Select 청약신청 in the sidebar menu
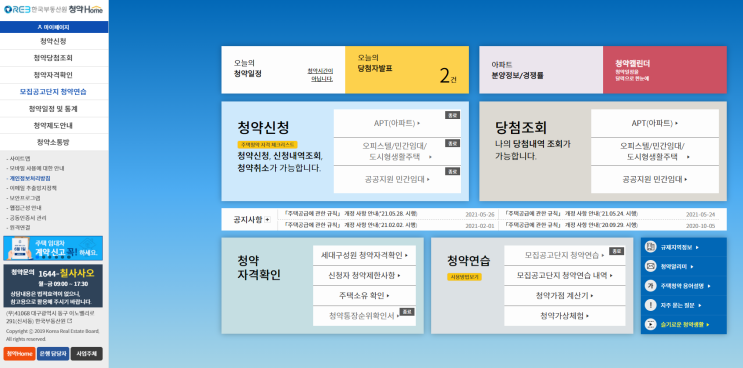743x368 pixels. [x=54, y=41]
